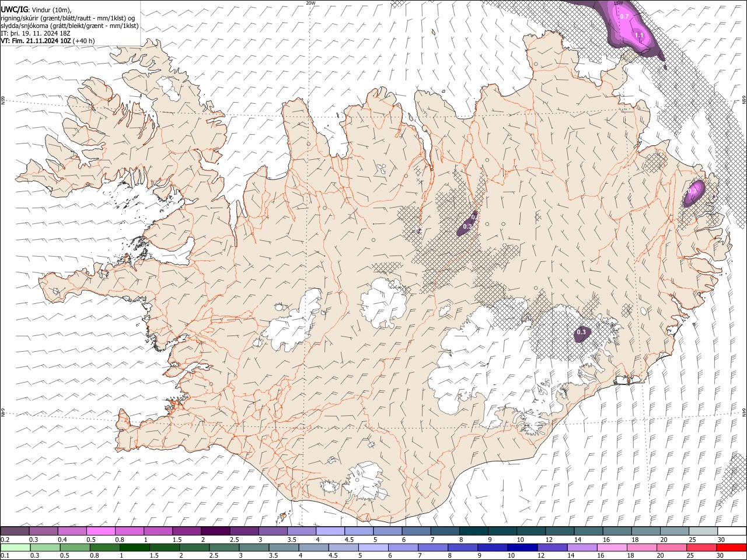Select the upper legend swatch between 2 and 2.5

point(215,531)
